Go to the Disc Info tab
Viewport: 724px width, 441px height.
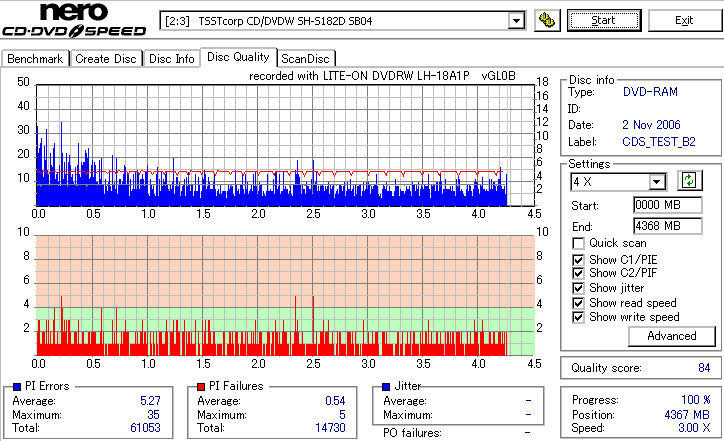(171, 59)
